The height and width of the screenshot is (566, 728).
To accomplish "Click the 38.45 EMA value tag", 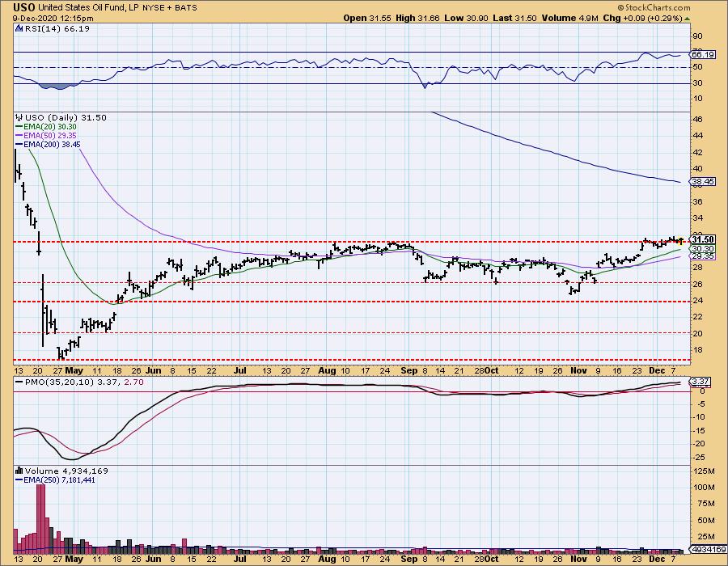I will [x=700, y=183].
